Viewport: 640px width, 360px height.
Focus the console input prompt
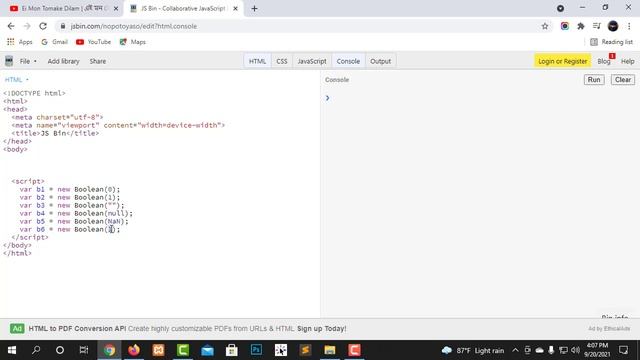(x=480, y=98)
